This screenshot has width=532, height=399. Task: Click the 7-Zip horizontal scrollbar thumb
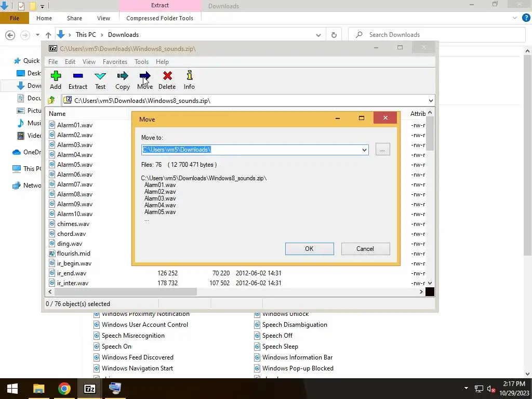126,291
